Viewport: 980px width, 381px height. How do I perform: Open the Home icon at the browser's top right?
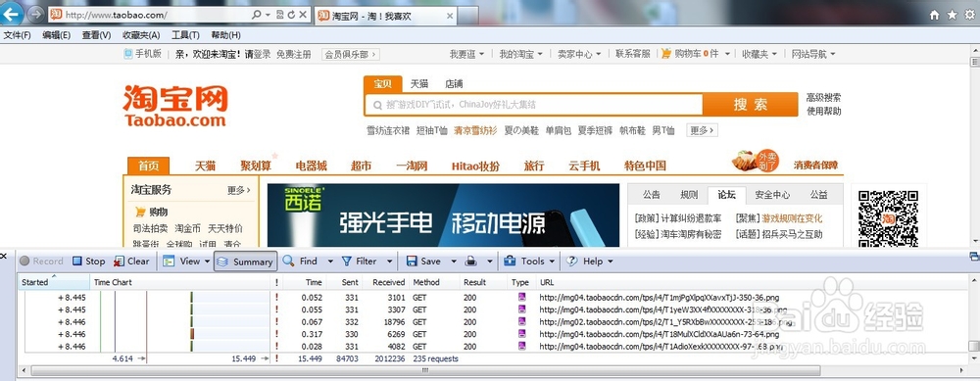935,15
